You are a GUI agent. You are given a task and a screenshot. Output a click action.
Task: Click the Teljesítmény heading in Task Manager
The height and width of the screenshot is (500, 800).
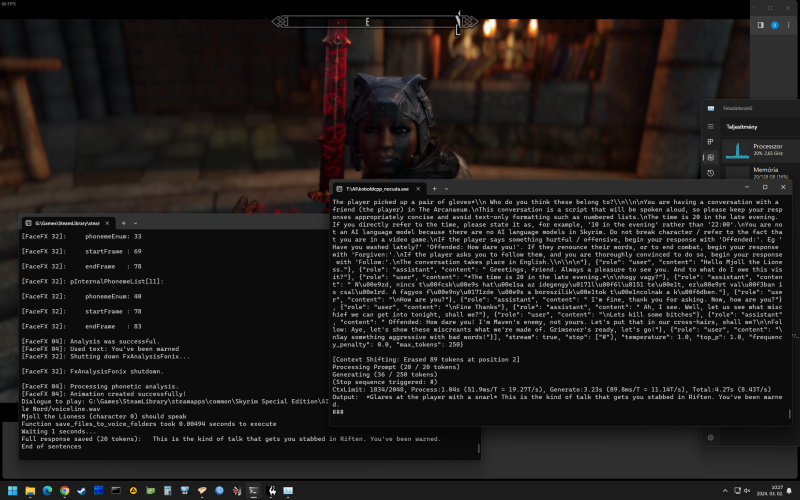[741, 127]
